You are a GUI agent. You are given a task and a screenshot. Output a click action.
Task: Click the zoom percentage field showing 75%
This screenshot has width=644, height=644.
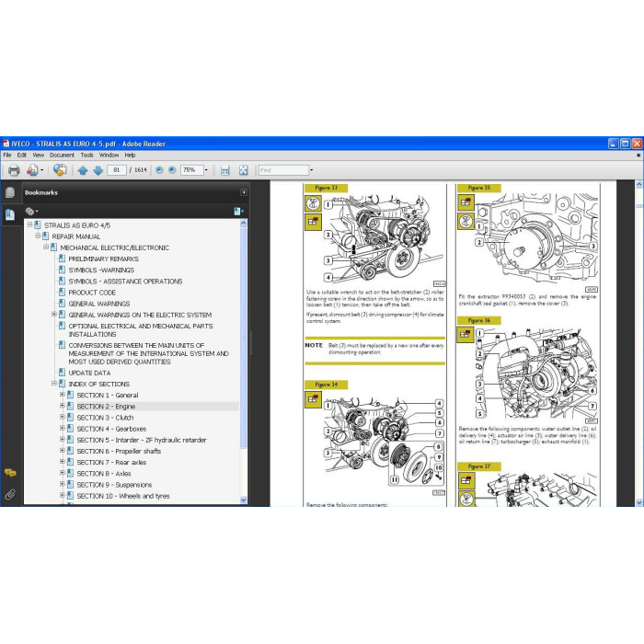[191, 170]
